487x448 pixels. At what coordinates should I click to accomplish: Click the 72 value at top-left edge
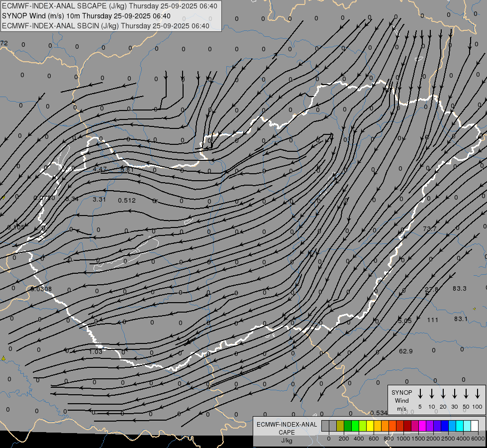pyautogui.click(x=4, y=43)
